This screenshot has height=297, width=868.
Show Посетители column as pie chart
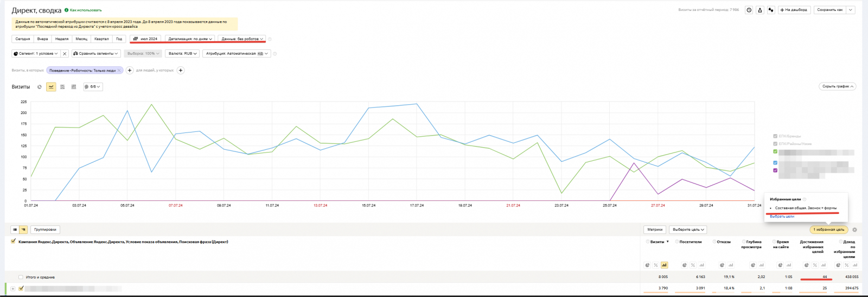(685, 266)
